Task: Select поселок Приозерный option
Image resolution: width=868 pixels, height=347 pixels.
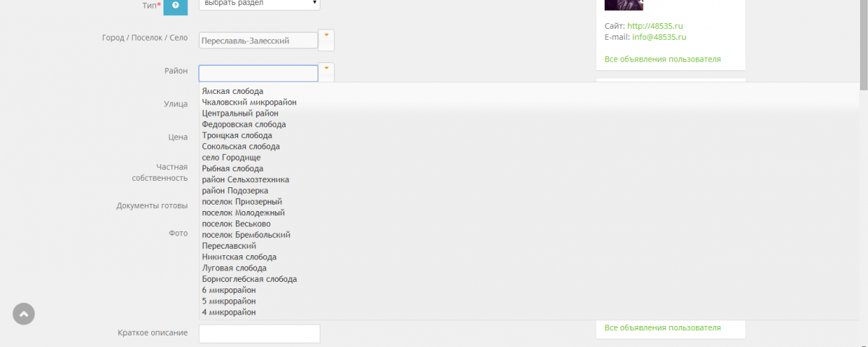Action: pos(242,202)
